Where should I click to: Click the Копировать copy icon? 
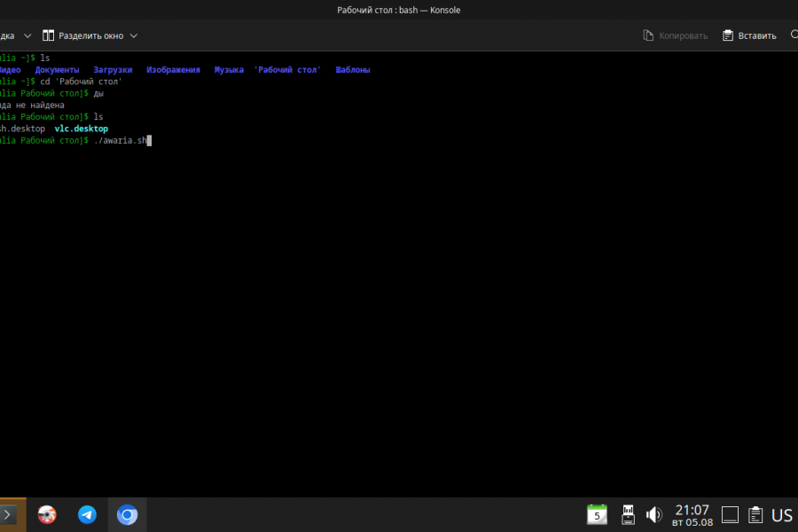648,35
